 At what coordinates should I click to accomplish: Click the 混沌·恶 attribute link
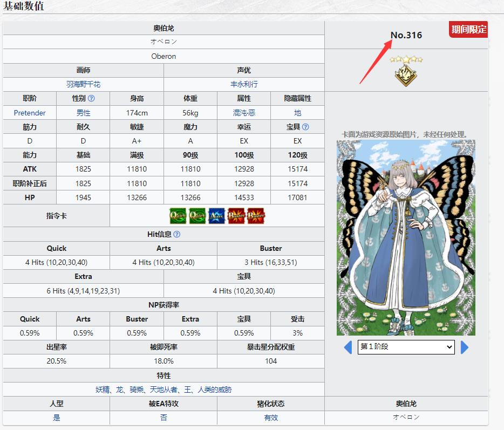point(244,113)
